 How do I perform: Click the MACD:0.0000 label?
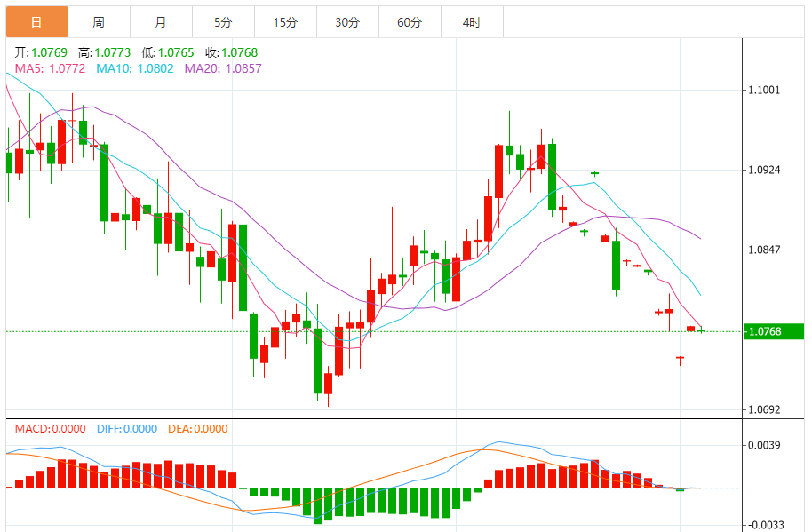(x=51, y=428)
